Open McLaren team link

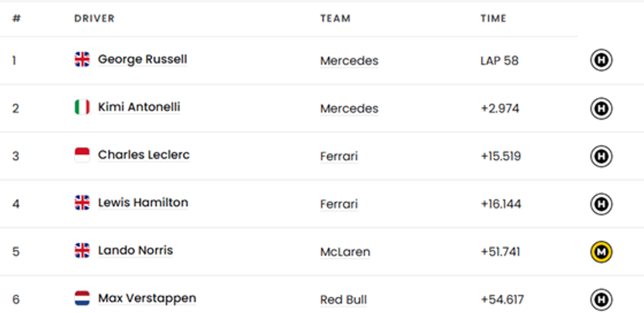click(345, 252)
